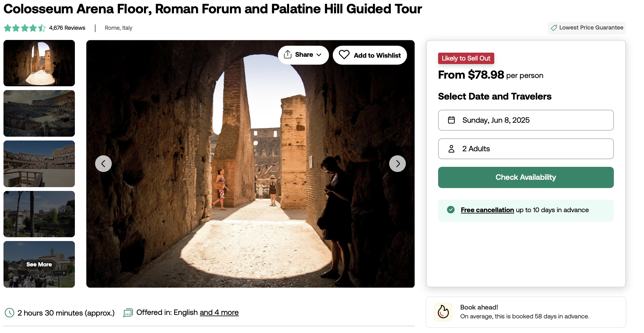Select the Colosseum aerial interior thumbnail
The image size is (644, 333).
tap(39, 113)
